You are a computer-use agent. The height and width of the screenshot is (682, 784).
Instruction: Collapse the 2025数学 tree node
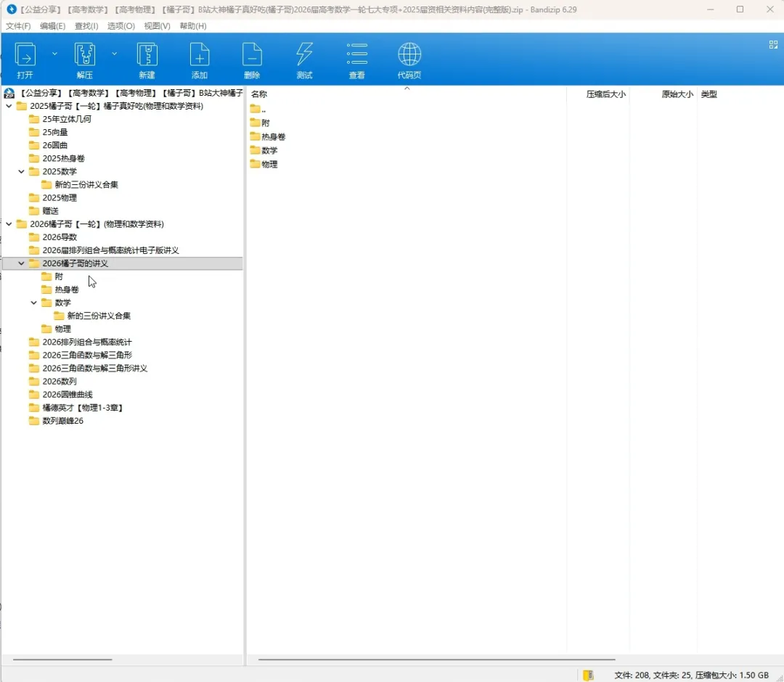tap(22, 171)
